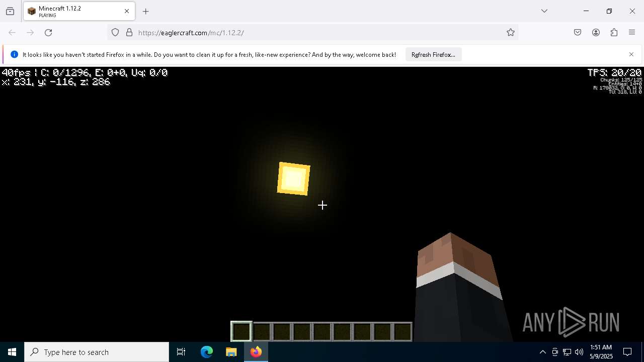Open a new browser tab
The image size is (644, 362).
coord(146,11)
